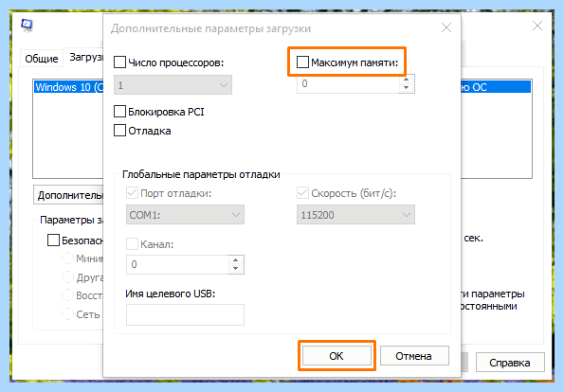Confirm with the OK button
The image size is (564, 392).
point(337,356)
